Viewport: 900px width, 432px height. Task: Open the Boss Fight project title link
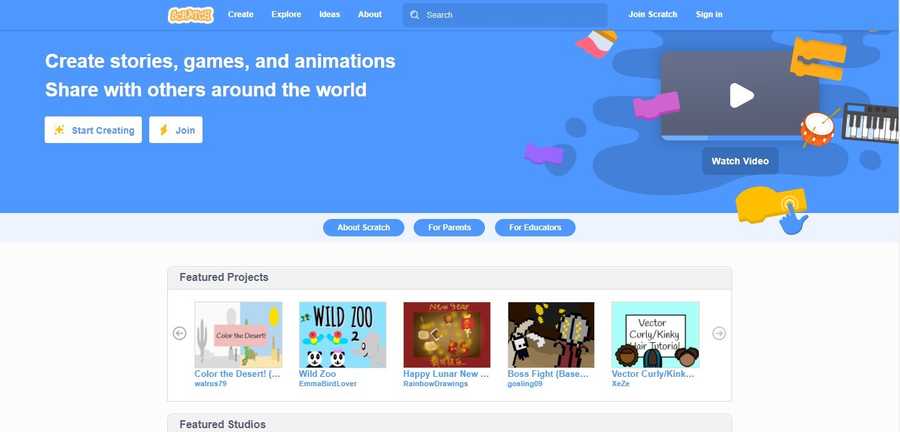click(x=548, y=374)
